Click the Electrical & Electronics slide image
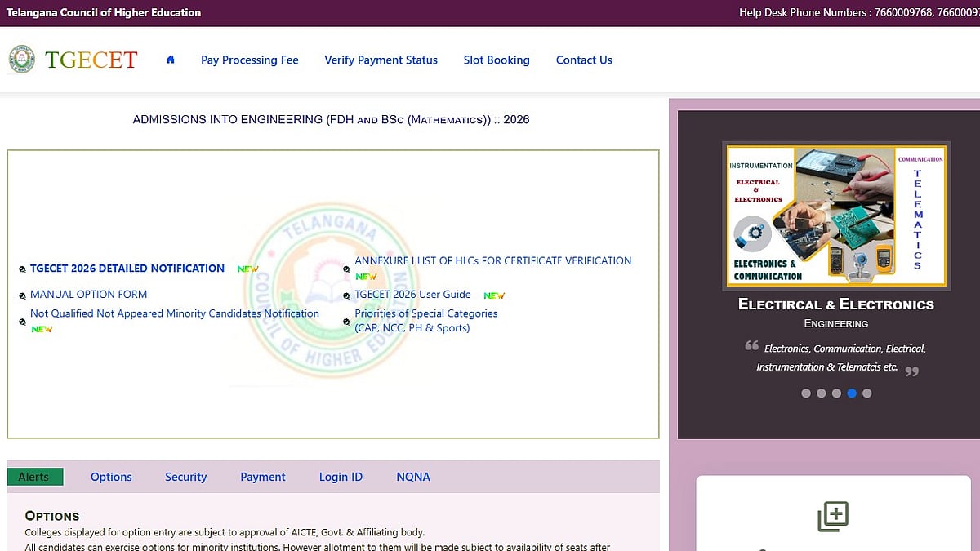Viewport: 980px width, 551px height. point(836,216)
